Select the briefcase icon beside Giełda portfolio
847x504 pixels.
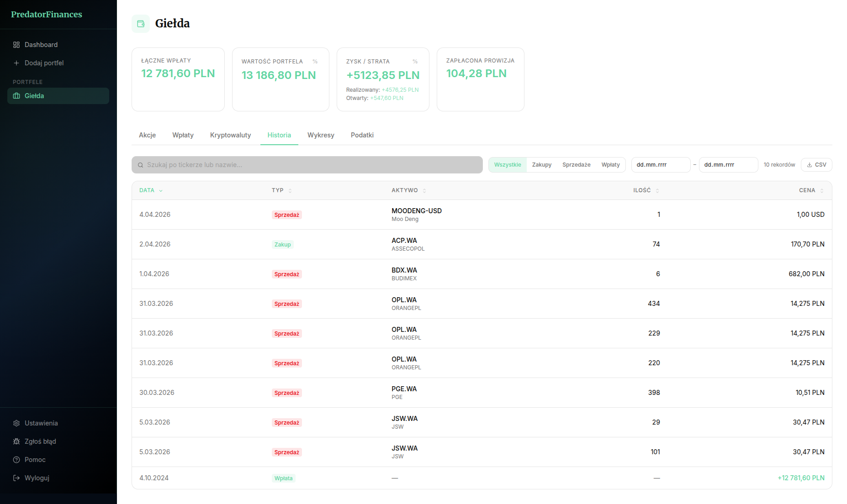(16, 96)
